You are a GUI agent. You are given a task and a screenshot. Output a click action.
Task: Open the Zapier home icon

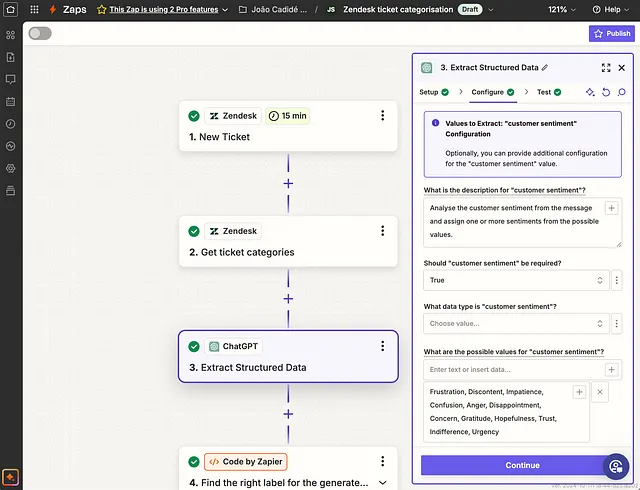click(x=10, y=9)
